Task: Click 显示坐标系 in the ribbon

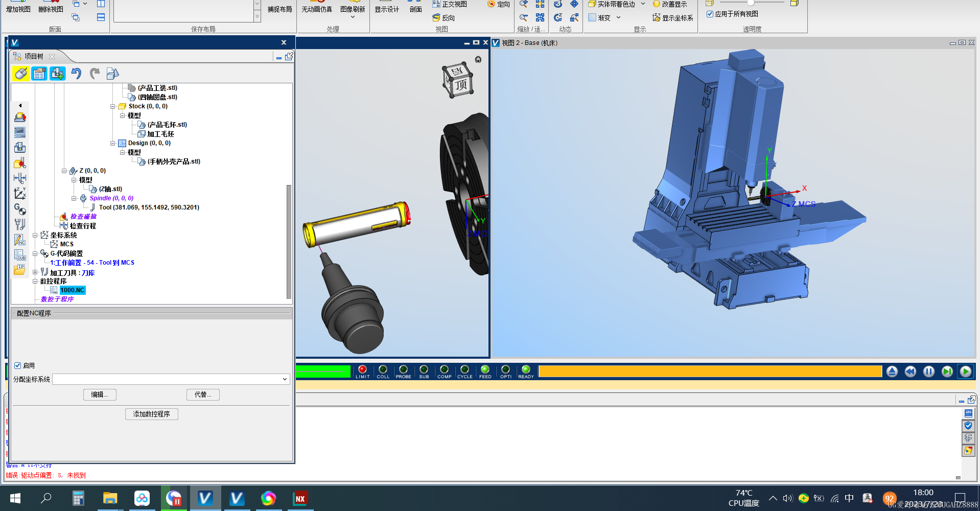Action: pyautogui.click(x=673, y=18)
